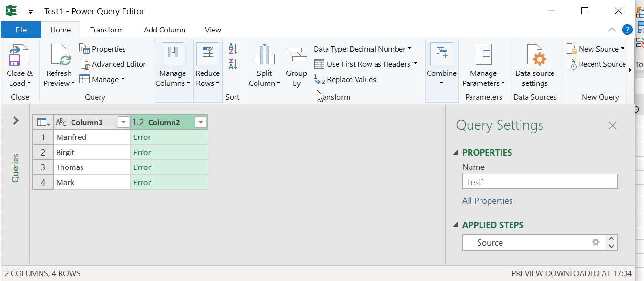Move step down with arrow

pyautogui.click(x=611, y=247)
